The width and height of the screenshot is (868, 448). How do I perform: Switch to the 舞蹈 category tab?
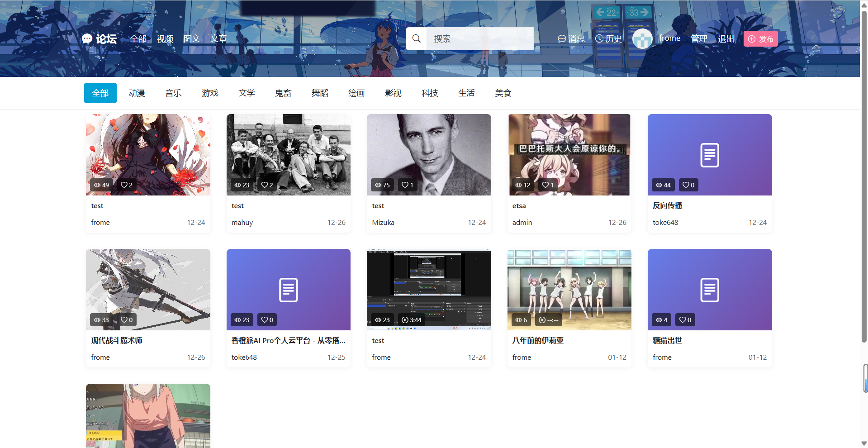(320, 93)
